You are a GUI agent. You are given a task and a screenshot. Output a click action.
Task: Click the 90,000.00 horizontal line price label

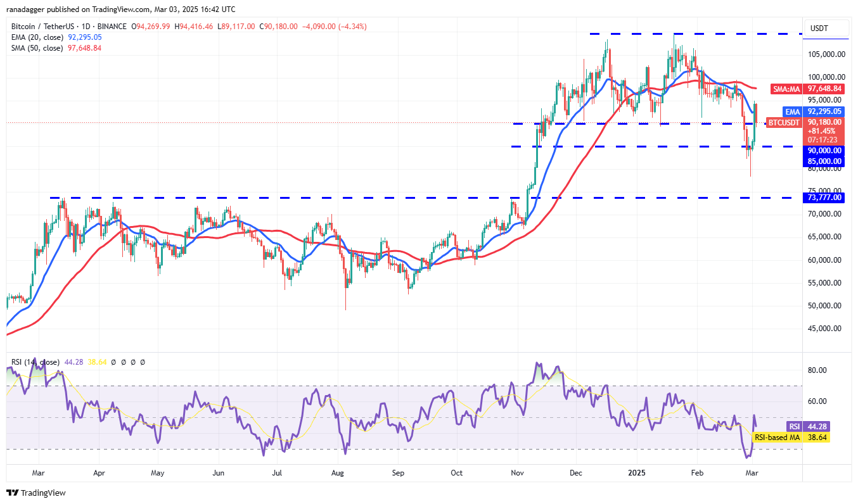point(824,151)
